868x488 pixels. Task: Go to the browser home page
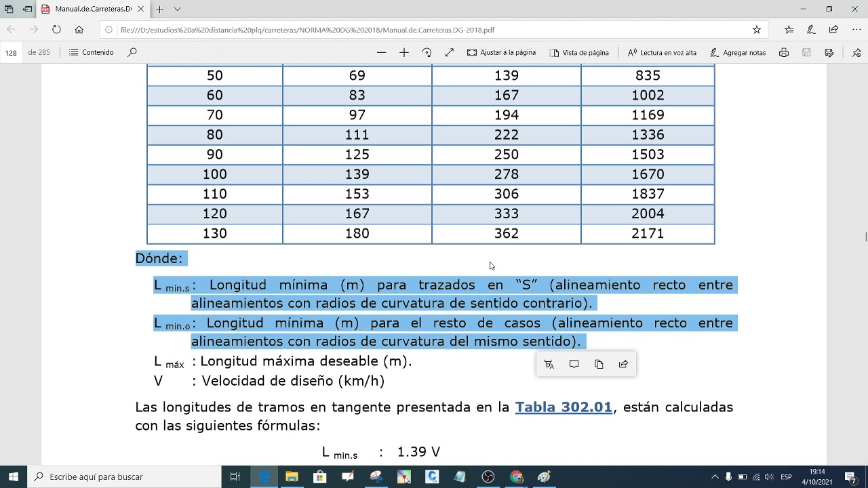tap(79, 30)
